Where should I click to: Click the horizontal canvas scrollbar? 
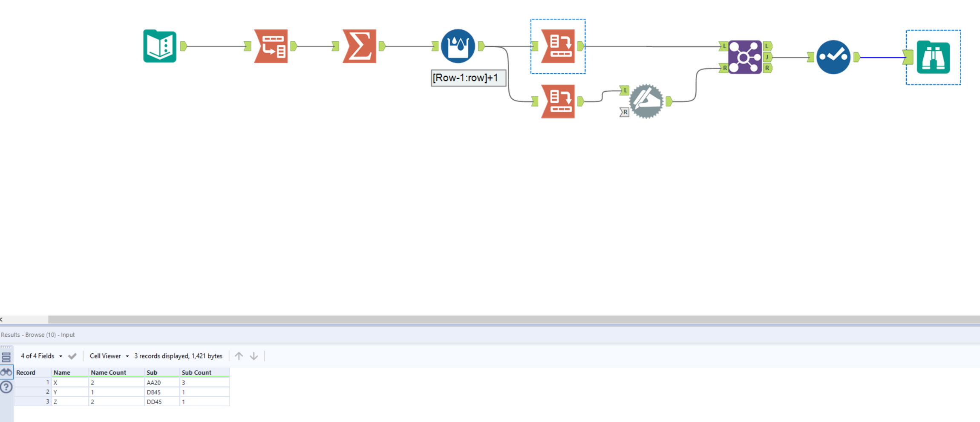point(514,319)
